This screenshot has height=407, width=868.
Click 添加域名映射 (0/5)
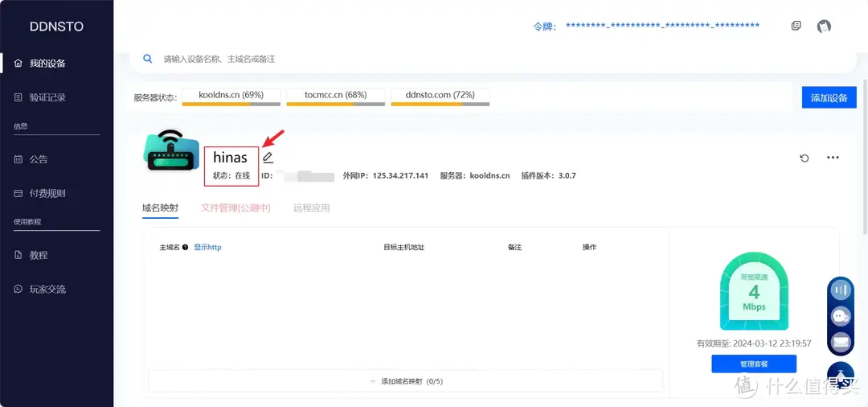(x=405, y=381)
